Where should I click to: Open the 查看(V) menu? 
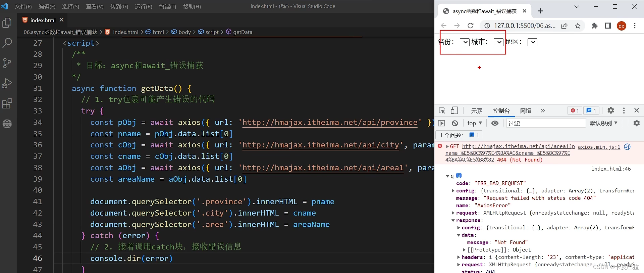click(x=95, y=6)
